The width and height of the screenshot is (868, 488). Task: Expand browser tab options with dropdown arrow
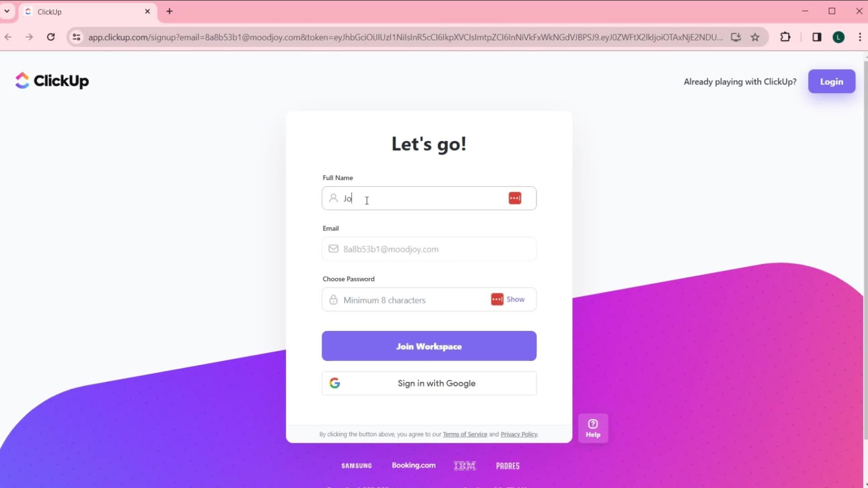(x=7, y=11)
